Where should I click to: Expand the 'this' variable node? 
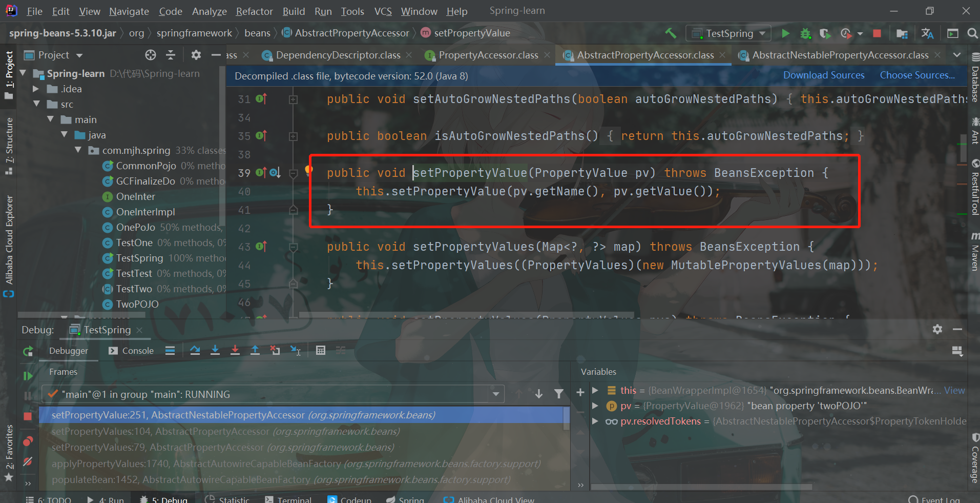point(595,390)
